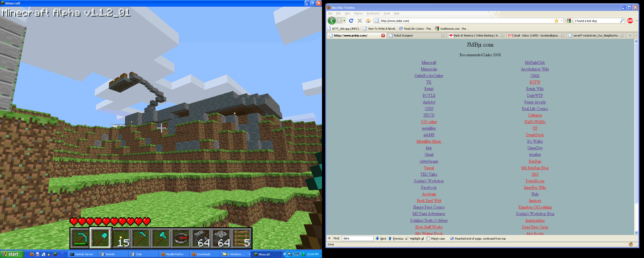Screen dimensions: 644x258
Task: Switch to the Robot Dungeon tab
Action: click(417, 36)
